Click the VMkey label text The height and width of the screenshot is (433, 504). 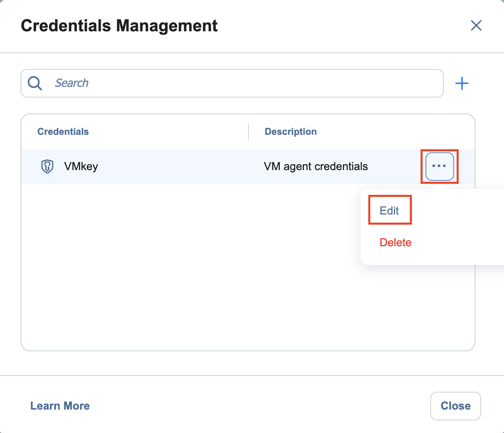coord(81,167)
